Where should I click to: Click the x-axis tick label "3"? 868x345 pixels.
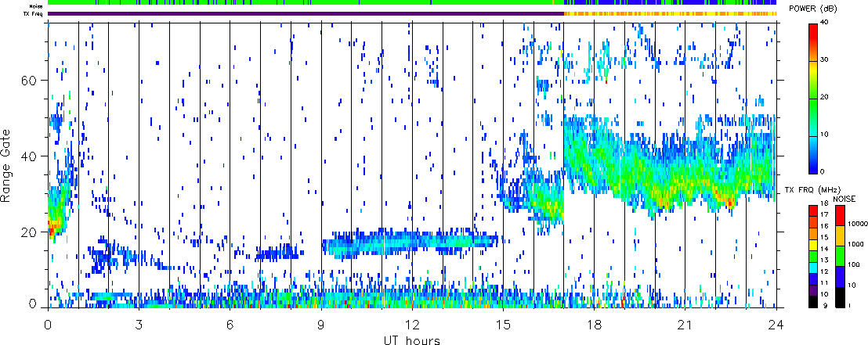click(x=139, y=324)
